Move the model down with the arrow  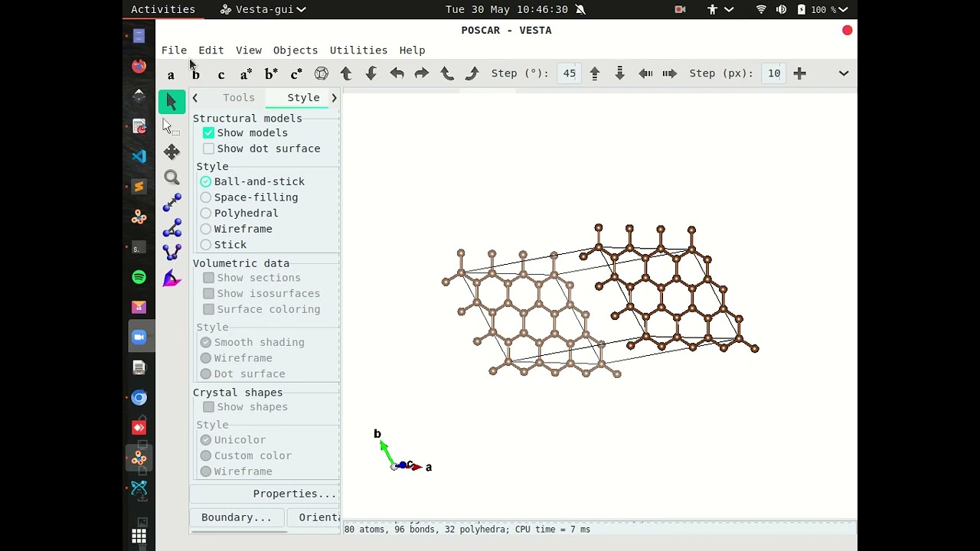(x=620, y=73)
